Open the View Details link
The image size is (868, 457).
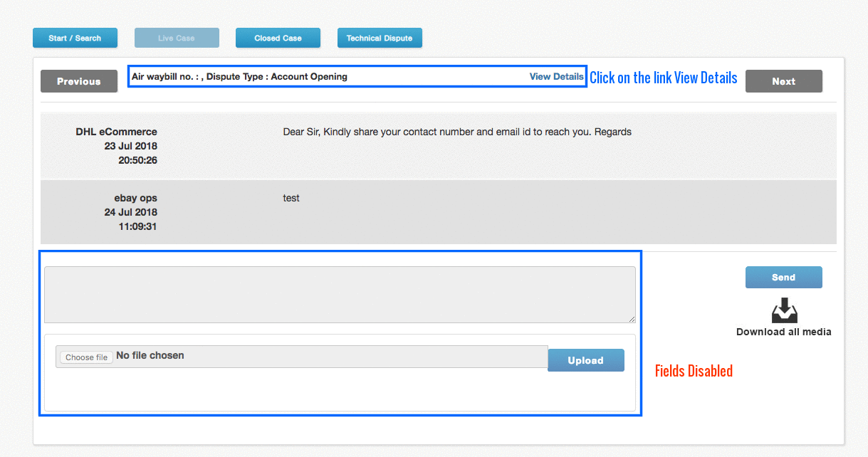click(x=556, y=76)
